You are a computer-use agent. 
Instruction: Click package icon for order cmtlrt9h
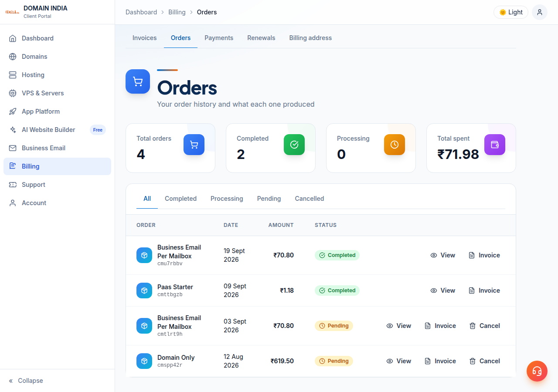click(144, 326)
